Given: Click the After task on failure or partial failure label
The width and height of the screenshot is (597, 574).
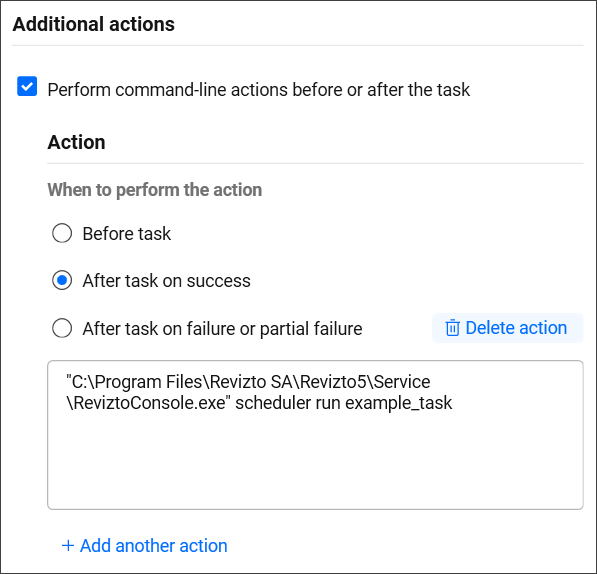Looking at the screenshot, I should 223,328.
